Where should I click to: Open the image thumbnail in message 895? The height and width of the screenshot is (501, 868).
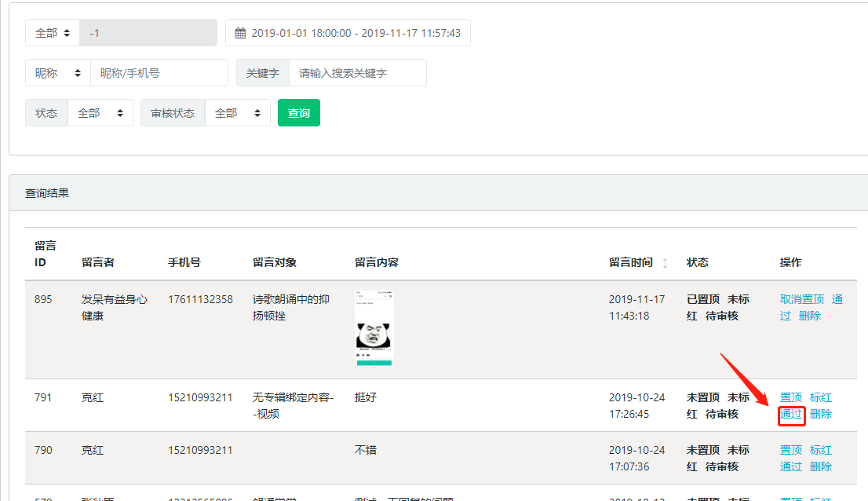tap(374, 328)
